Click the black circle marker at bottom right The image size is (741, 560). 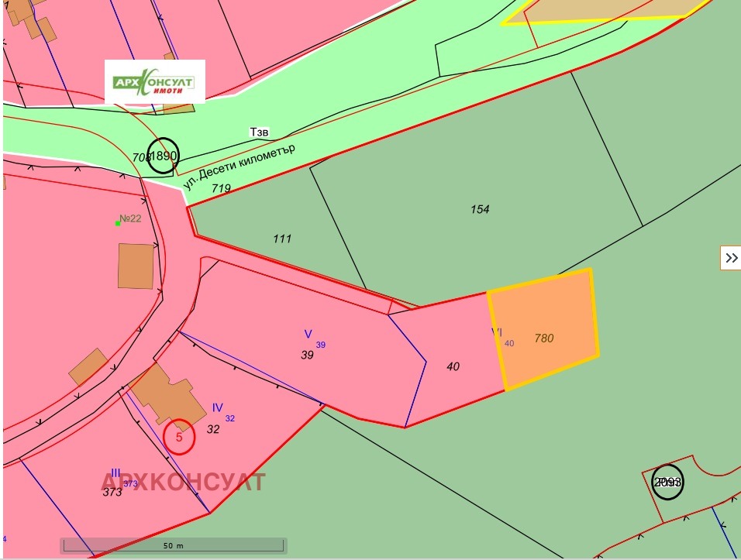tap(667, 481)
